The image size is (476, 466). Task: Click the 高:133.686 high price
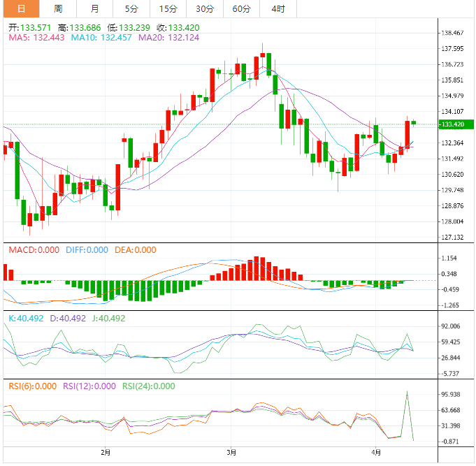click(x=79, y=28)
